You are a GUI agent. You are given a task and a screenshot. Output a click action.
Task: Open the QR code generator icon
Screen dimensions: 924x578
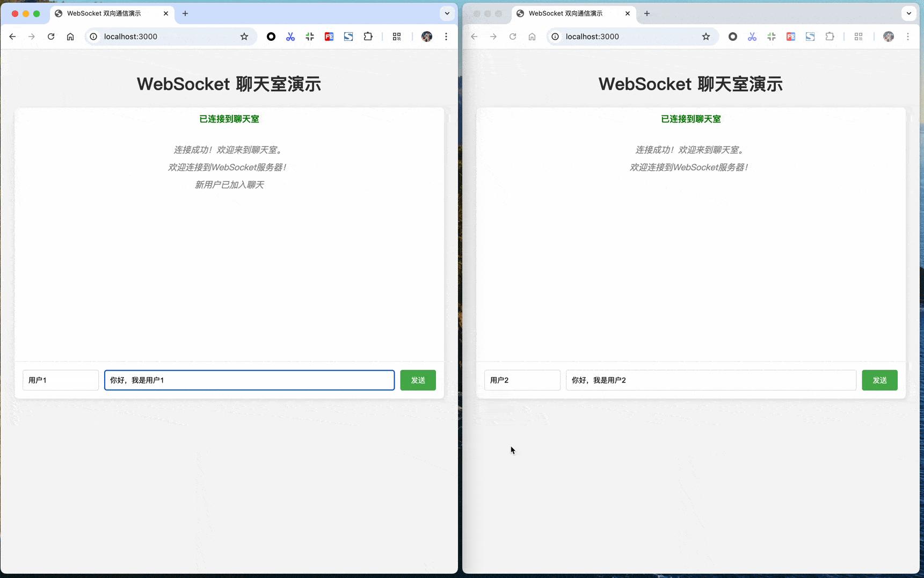397,37
